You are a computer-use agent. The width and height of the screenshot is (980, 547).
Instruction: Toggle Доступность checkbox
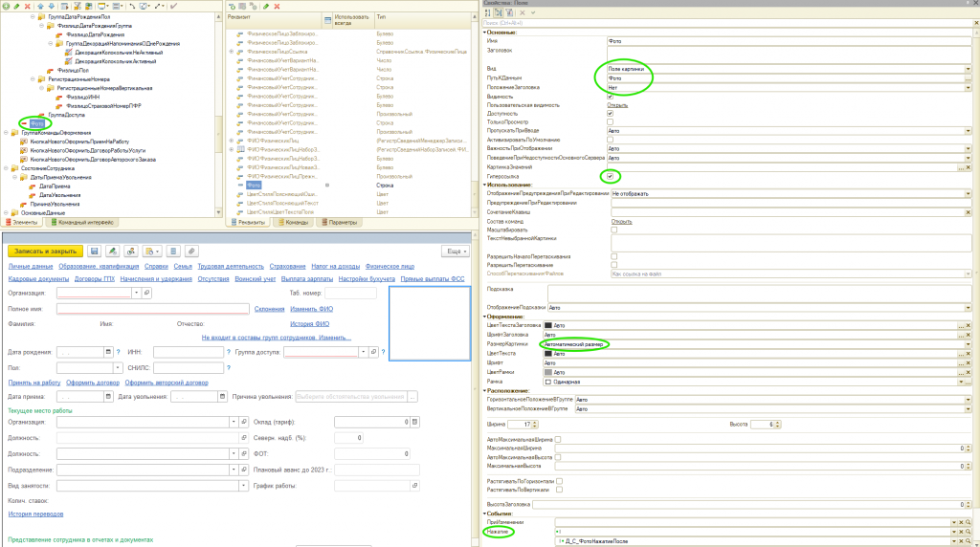click(x=610, y=114)
